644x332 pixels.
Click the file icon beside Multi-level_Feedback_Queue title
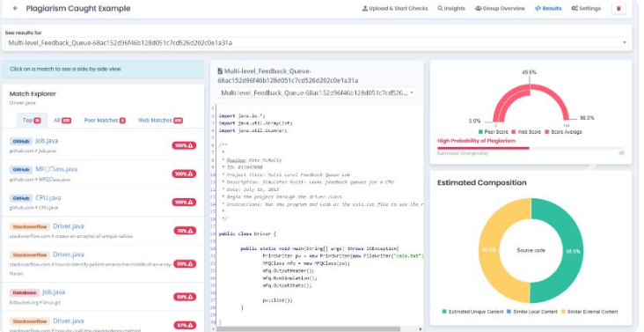point(220,71)
